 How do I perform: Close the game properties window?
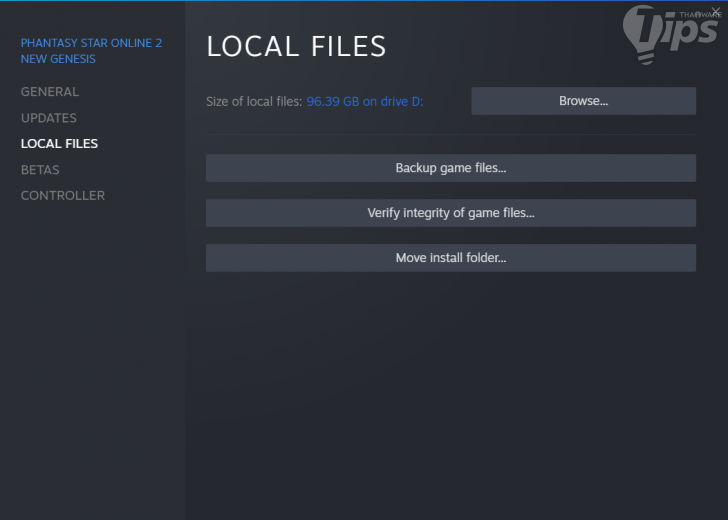(715, 10)
